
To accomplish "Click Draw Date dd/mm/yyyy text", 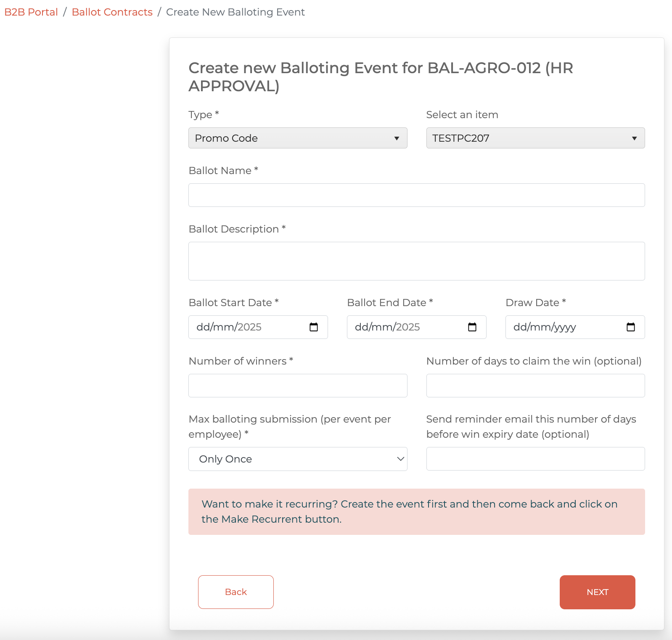I will tap(545, 327).
